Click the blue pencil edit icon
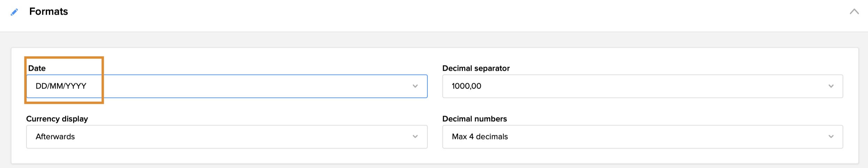Image resolution: width=868 pixels, height=168 pixels. [x=14, y=12]
